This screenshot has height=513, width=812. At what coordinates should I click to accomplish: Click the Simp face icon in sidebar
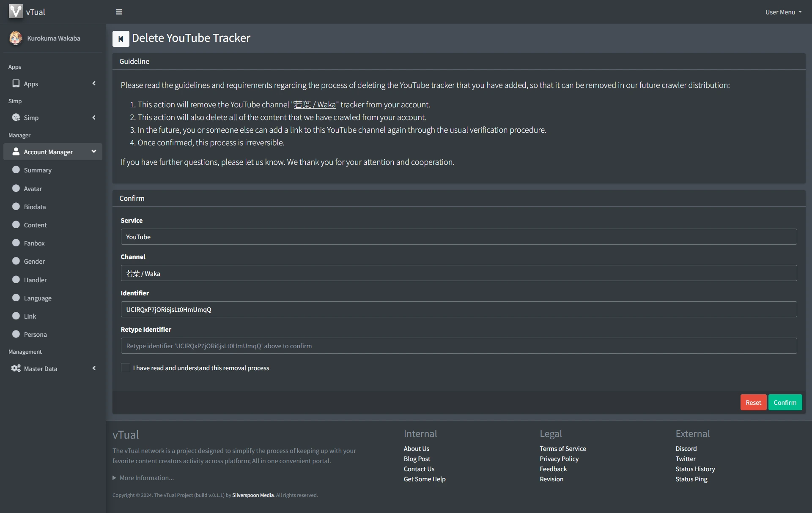[16, 117]
